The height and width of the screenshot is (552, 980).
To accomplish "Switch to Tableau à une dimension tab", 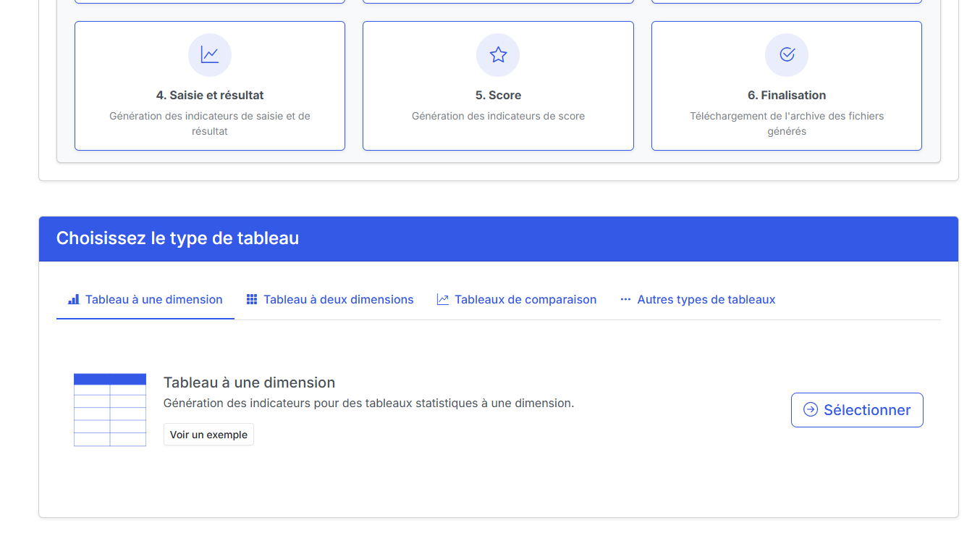I will [x=145, y=300].
